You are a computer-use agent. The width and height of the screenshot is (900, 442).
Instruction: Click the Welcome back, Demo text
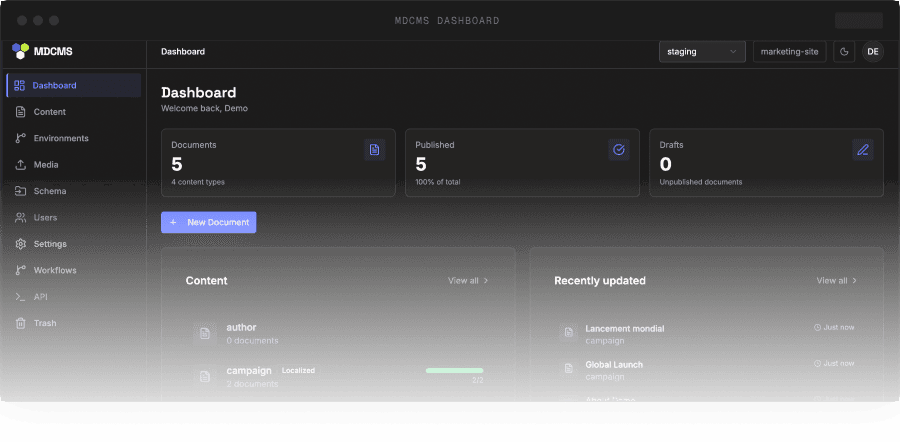click(x=204, y=108)
